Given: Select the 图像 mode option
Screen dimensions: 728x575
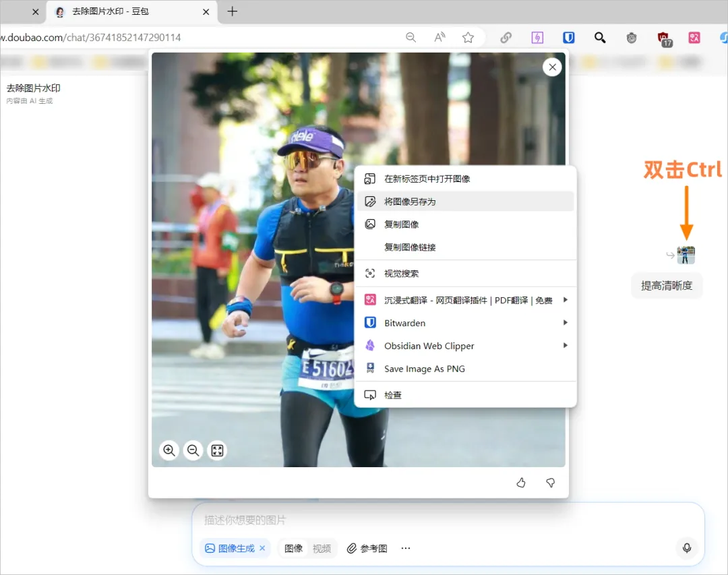Looking at the screenshot, I should (x=293, y=549).
